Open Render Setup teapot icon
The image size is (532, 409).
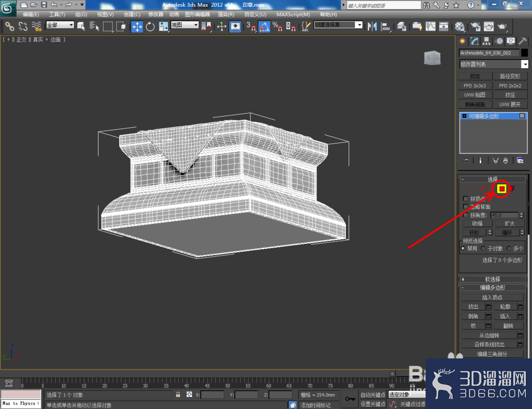click(x=476, y=27)
